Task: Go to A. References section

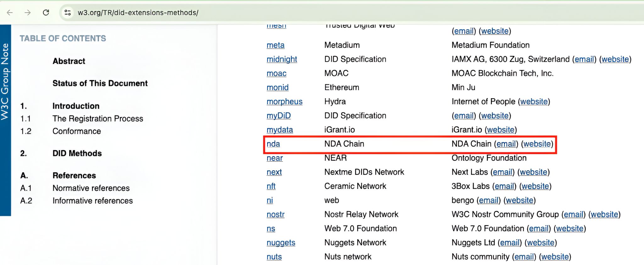Action: point(74,176)
